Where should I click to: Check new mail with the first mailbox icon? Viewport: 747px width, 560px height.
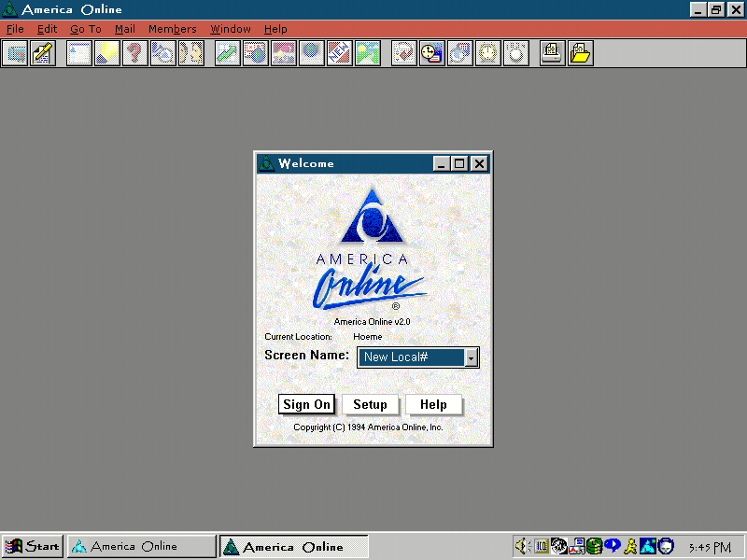pos(15,53)
